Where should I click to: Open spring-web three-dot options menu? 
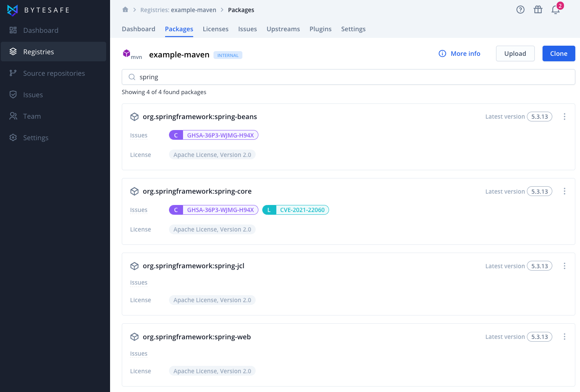(x=564, y=337)
